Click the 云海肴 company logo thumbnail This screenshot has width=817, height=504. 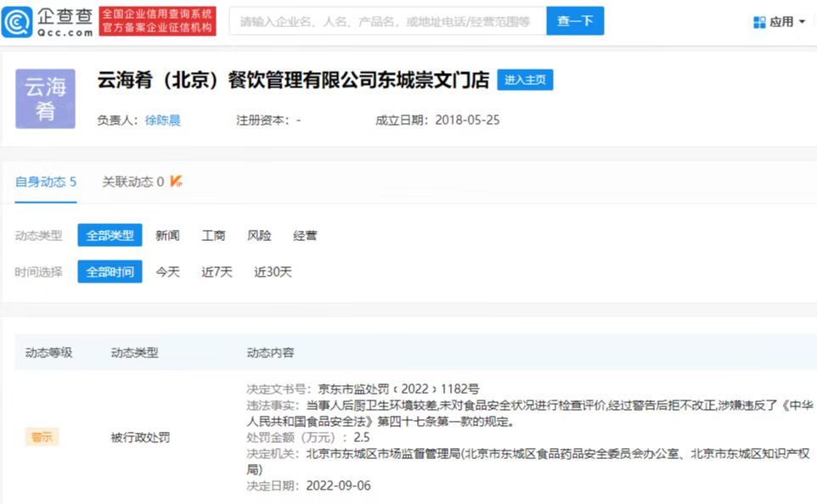(x=45, y=98)
